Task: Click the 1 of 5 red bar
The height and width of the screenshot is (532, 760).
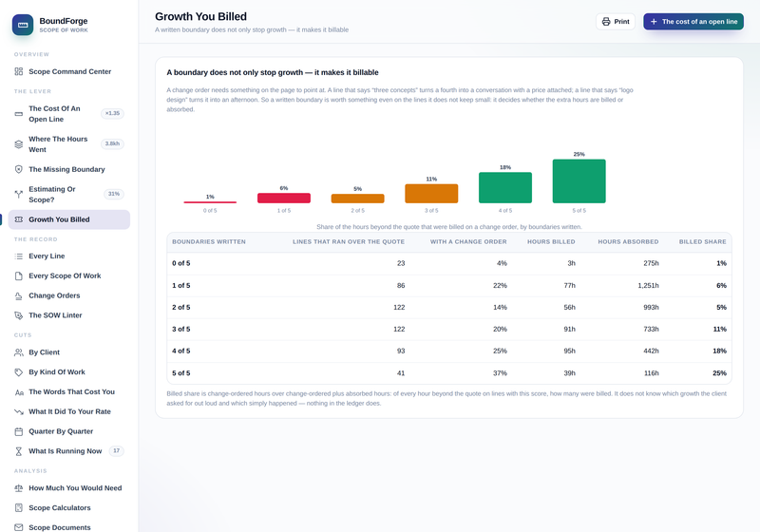Action: (284, 199)
